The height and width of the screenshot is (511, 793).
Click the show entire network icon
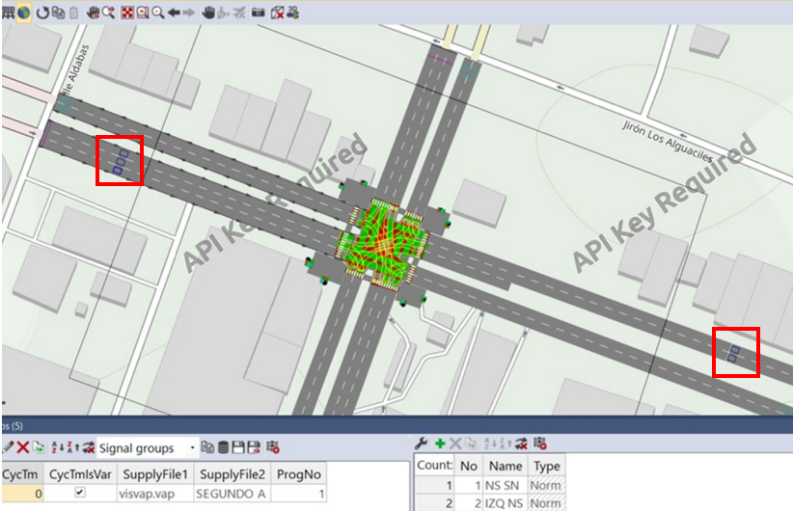click(127, 13)
